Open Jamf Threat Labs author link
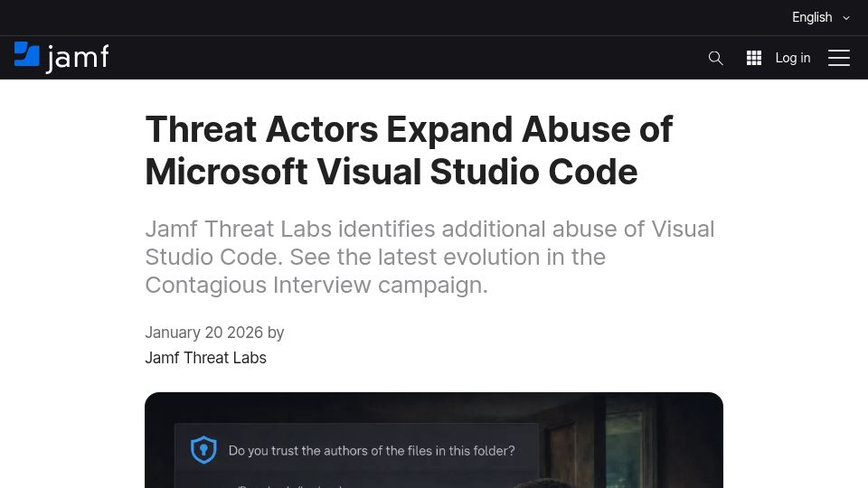 point(205,358)
